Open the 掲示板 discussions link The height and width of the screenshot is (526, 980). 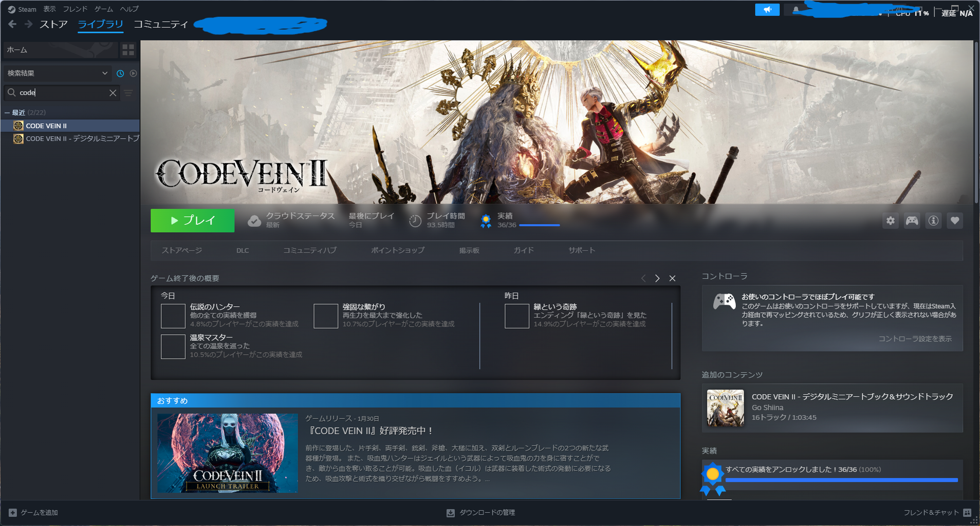coord(469,250)
